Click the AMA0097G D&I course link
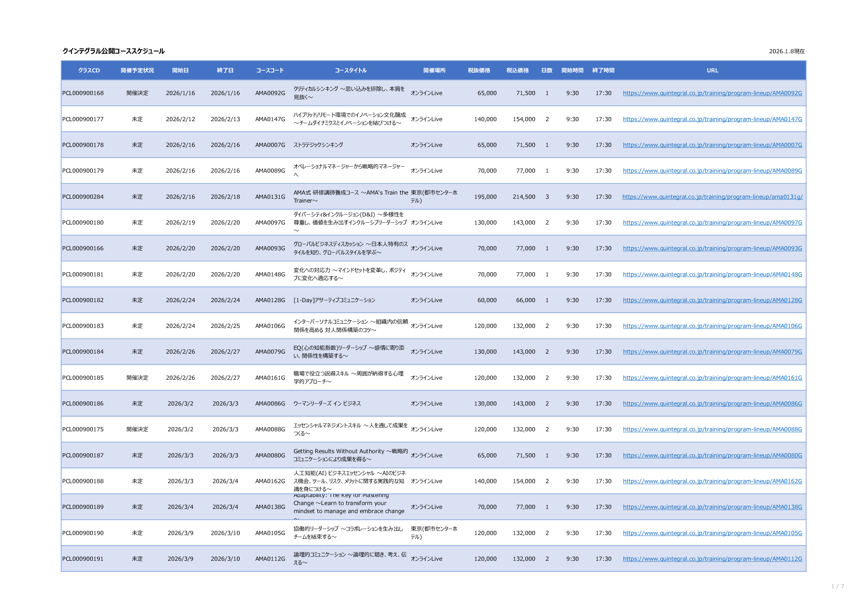 [x=712, y=222]
